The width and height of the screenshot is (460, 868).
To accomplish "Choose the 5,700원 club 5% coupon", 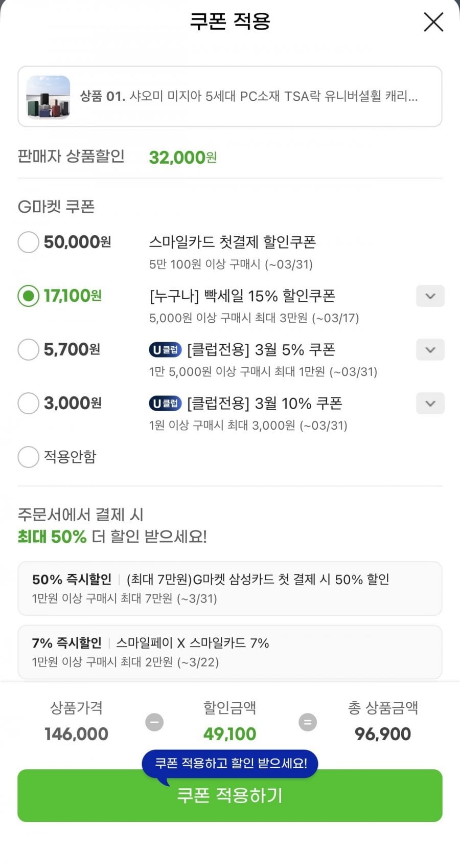I will click(29, 350).
